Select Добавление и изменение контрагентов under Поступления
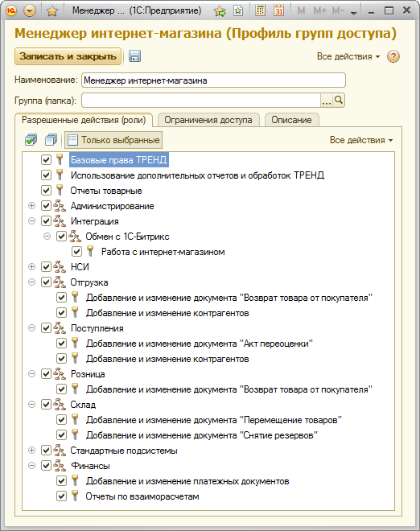This screenshot has width=420, height=531. pos(167,359)
